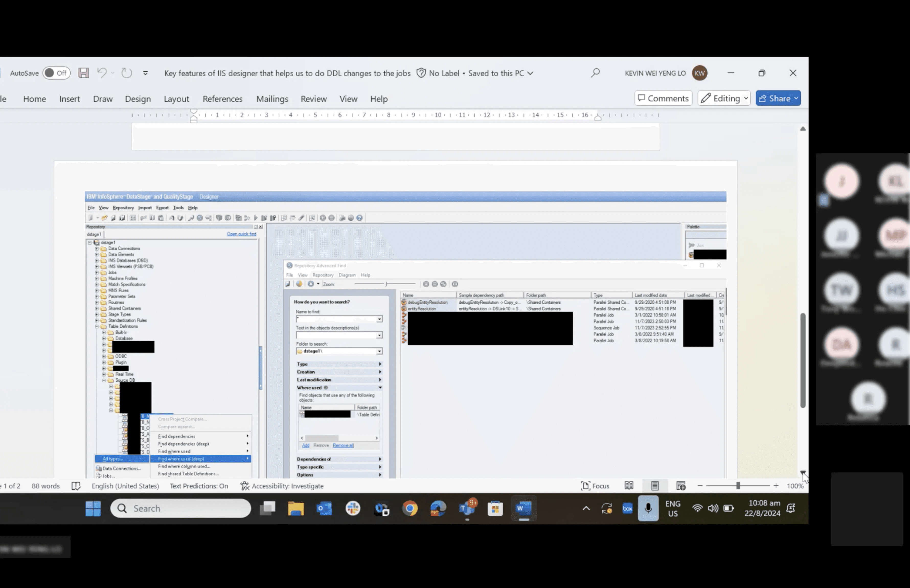Expand the Jobs folder in DataStage repository tree

(x=97, y=272)
